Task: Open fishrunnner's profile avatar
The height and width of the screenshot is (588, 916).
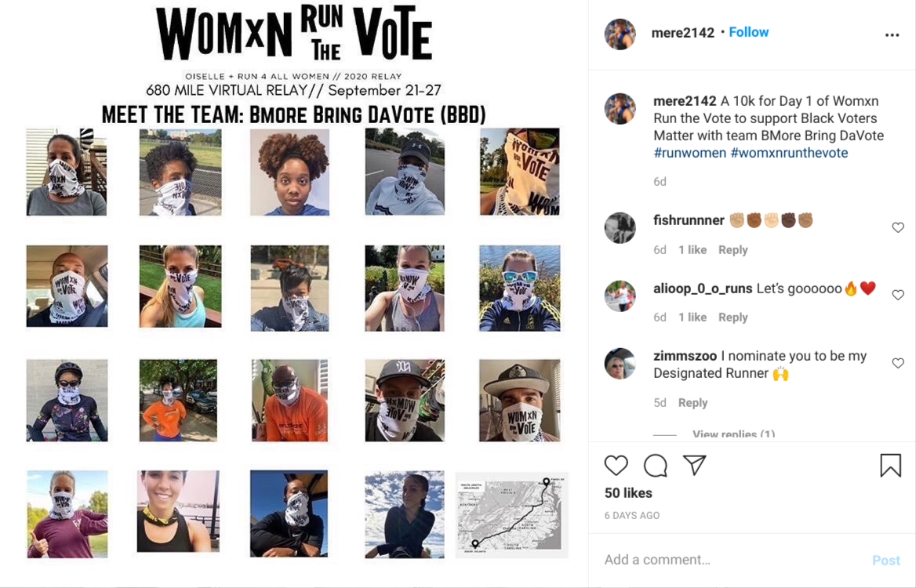Action: coord(620,227)
